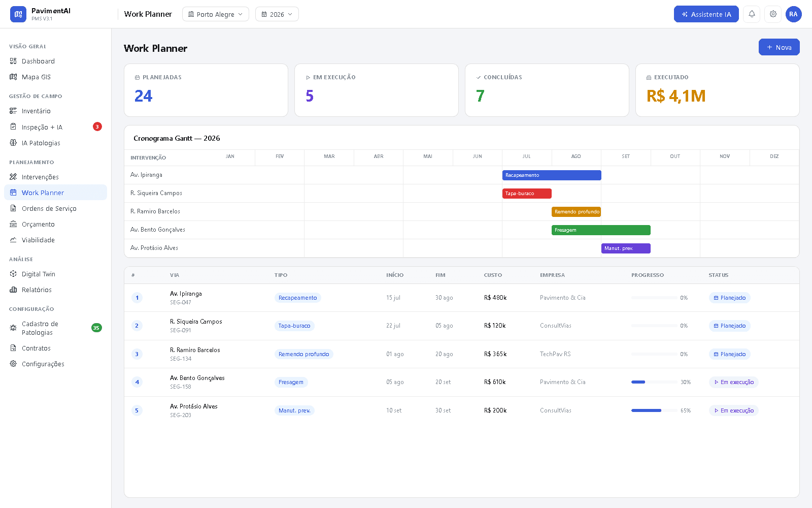Viewport: 812px width, 508px height.
Task: Click the Ordens de Serviço document icon
Action: pos(13,208)
